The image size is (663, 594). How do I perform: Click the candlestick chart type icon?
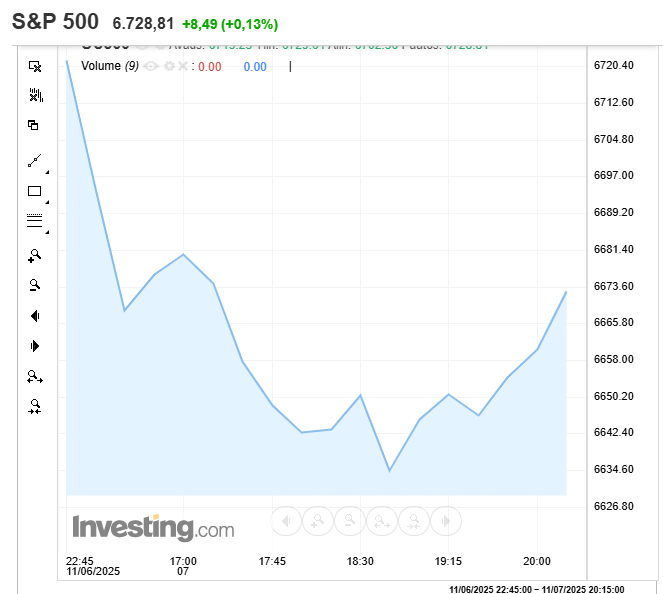coord(35,95)
